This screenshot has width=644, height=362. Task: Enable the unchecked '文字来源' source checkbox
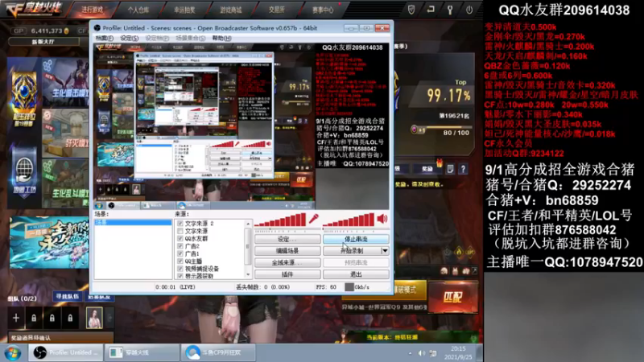[x=180, y=231]
